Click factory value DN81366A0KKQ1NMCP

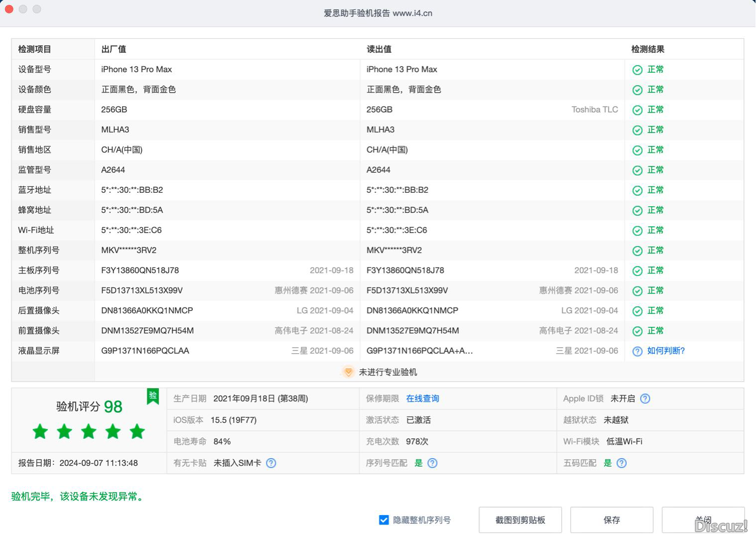pos(147,310)
